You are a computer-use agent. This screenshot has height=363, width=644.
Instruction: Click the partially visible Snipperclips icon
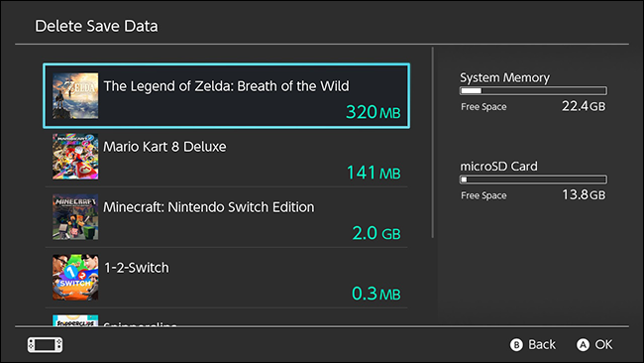tap(75, 320)
